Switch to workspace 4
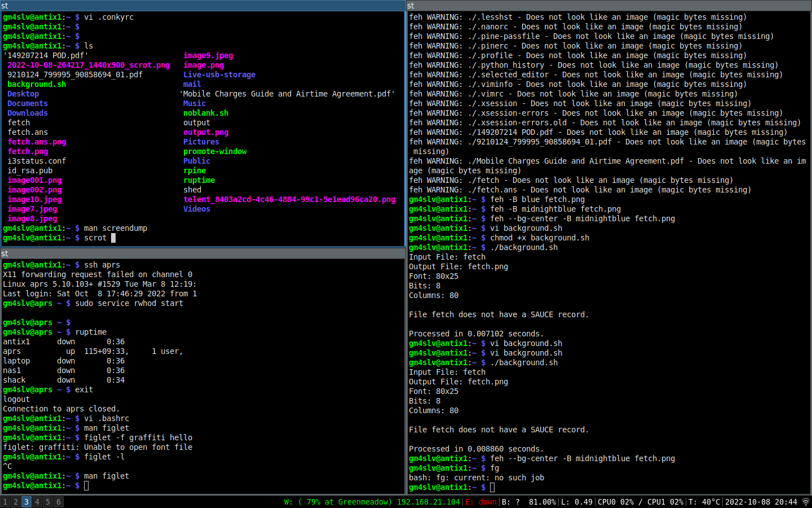Viewport: 812px width, 508px height. [37, 502]
